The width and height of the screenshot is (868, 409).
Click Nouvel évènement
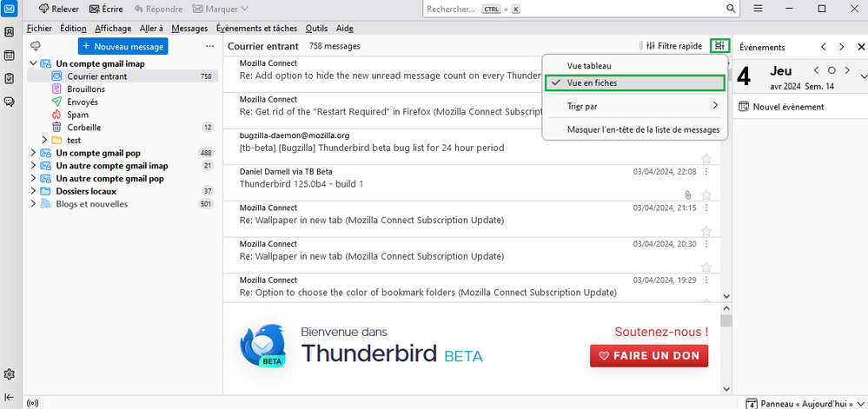[782, 107]
